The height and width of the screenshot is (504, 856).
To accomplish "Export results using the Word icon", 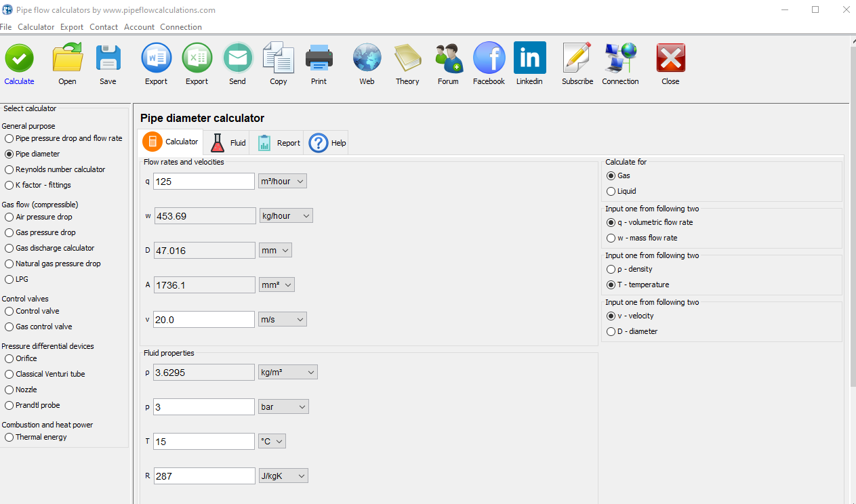I will point(156,59).
